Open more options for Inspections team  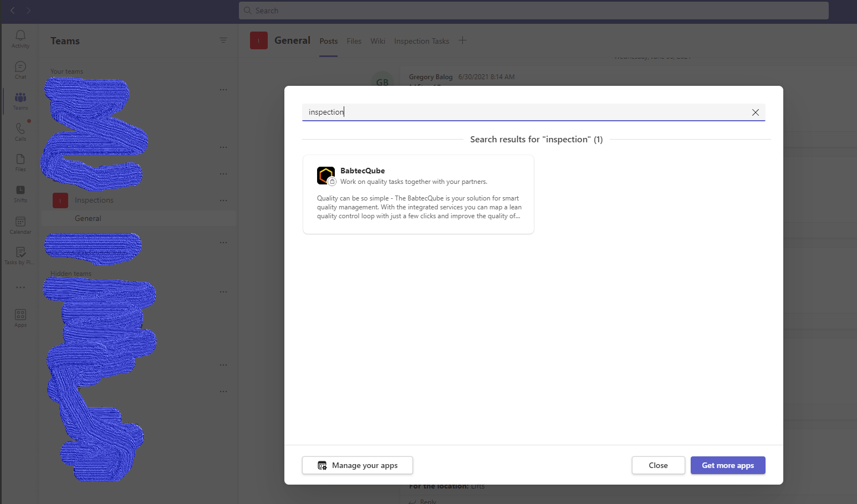(223, 200)
